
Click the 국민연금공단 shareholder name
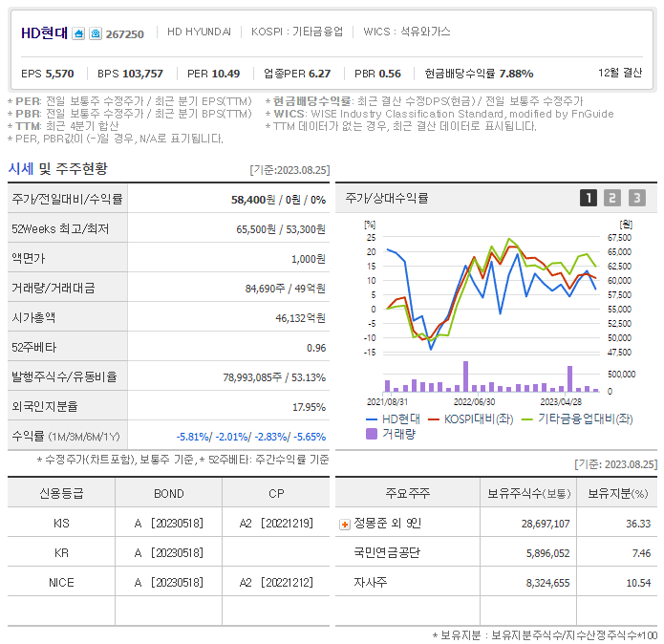(x=387, y=552)
